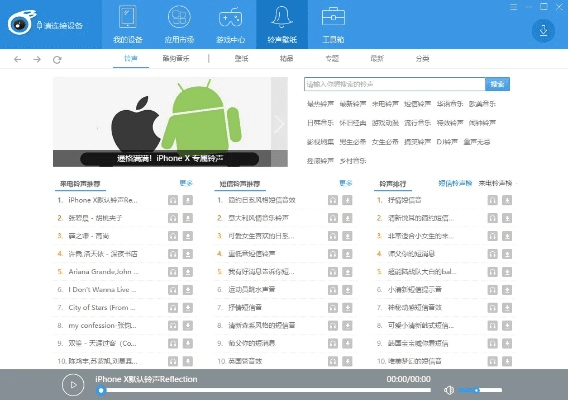Open 更多 beside 来电铃声推荐
The image size is (568, 400).
coord(186,183)
